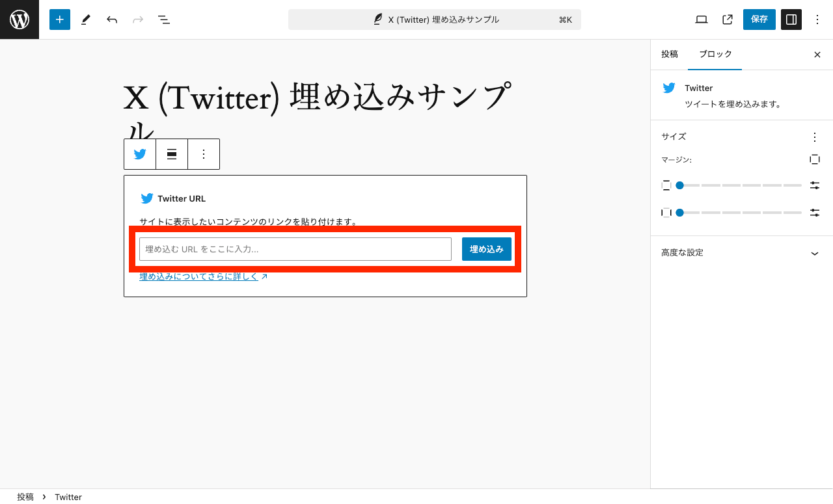Set custom size for horizontal margin
The image size is (833, 504).
coord(815,213)
